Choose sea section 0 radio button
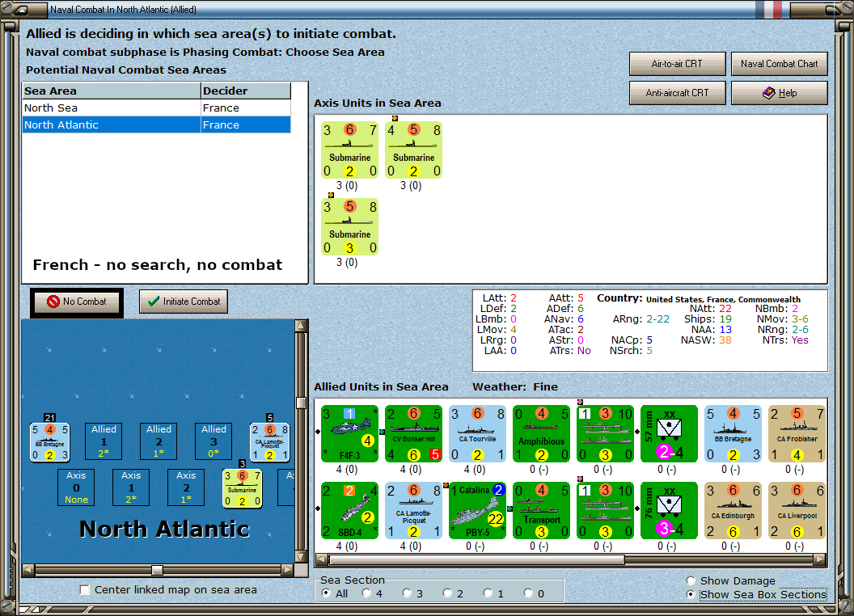This screenshot has height=616, width=854. pos(528,593)
